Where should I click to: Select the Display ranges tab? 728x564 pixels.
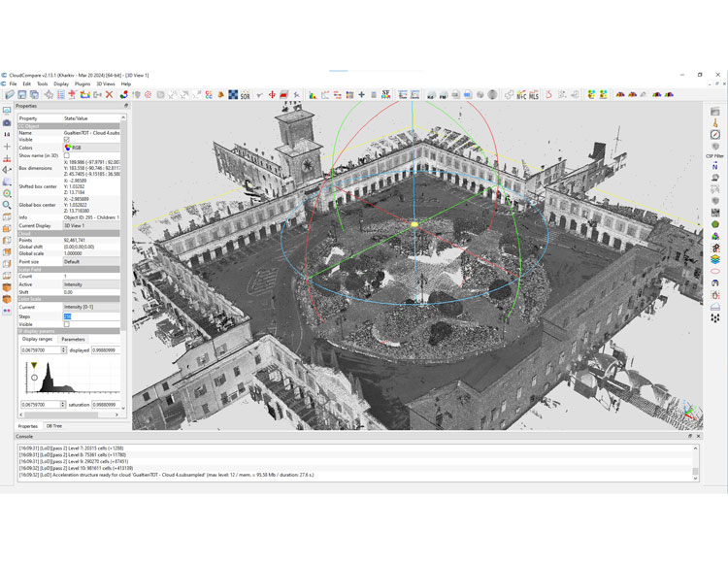point(37,340)
